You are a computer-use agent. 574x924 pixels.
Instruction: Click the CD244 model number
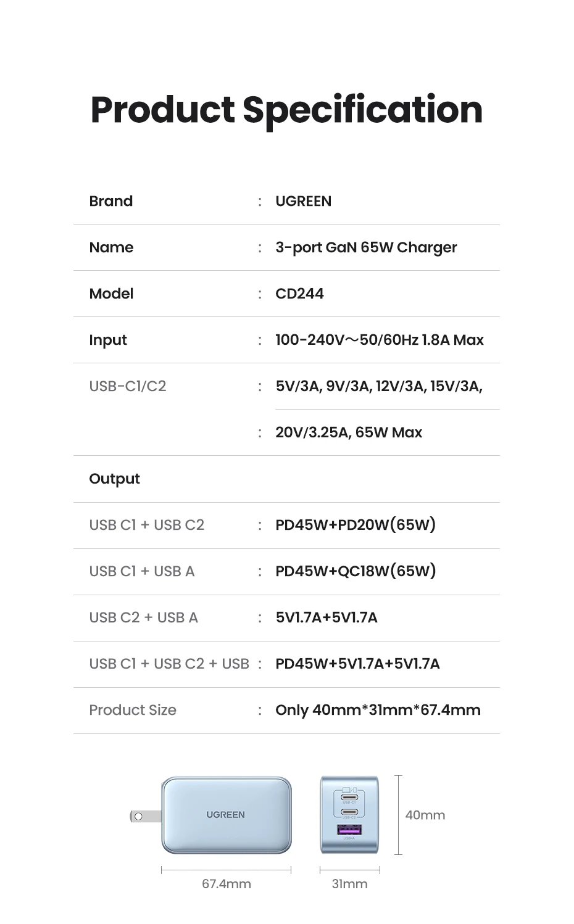point(299,294)
